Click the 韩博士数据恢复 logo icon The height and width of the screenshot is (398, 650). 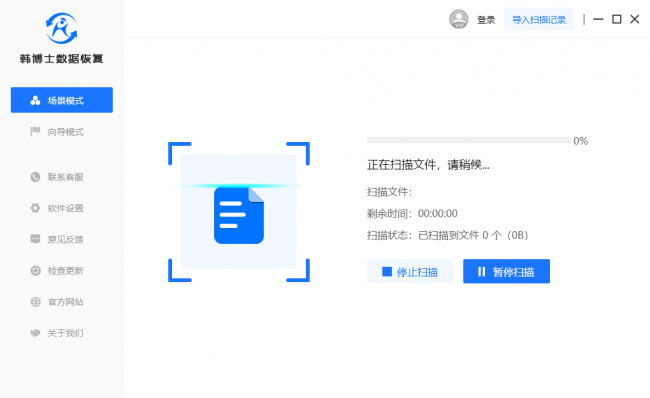pos(61,28)
